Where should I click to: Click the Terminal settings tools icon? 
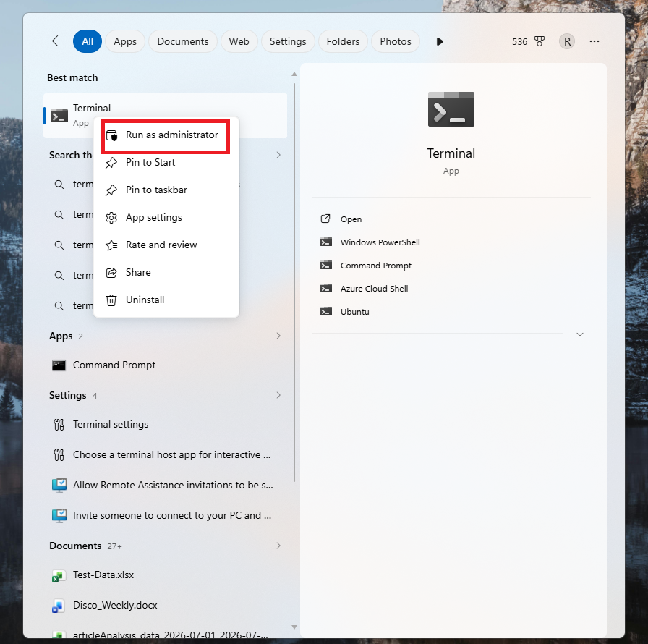pyautogui.click(x=59, y=425)
